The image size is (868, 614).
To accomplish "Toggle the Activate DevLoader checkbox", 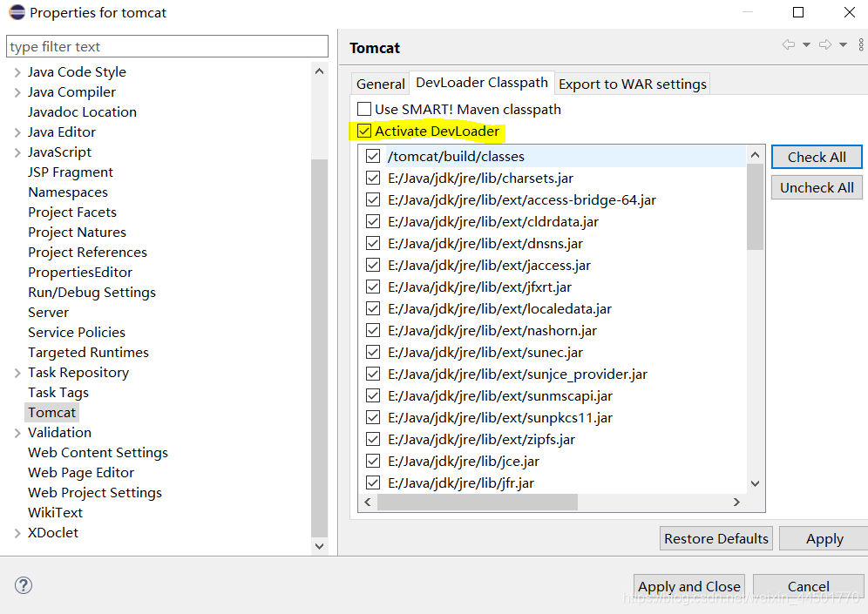I will pos(364,132).
